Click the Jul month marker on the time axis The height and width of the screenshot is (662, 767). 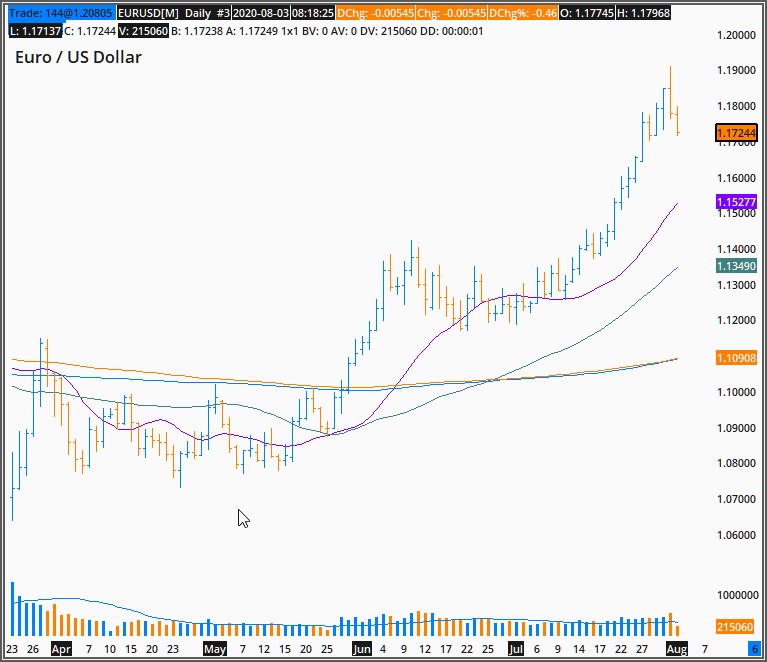(x=516, y=649)
